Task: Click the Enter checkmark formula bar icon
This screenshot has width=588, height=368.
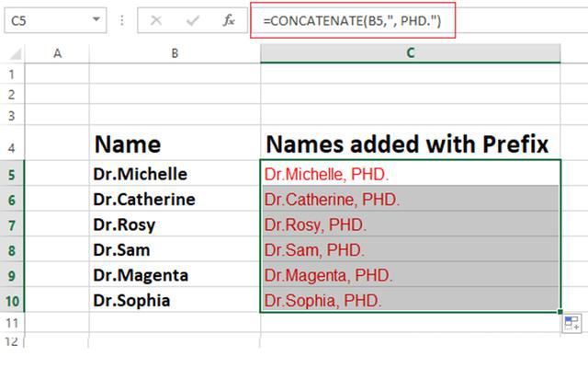Action: click(193, 20)
